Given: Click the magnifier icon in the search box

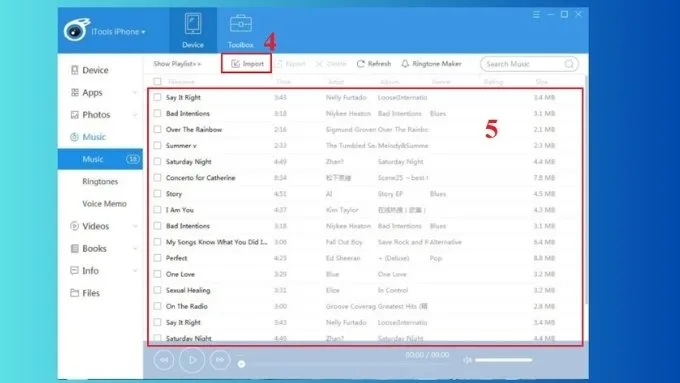Looking at the screenshot, I should point(569,64).
